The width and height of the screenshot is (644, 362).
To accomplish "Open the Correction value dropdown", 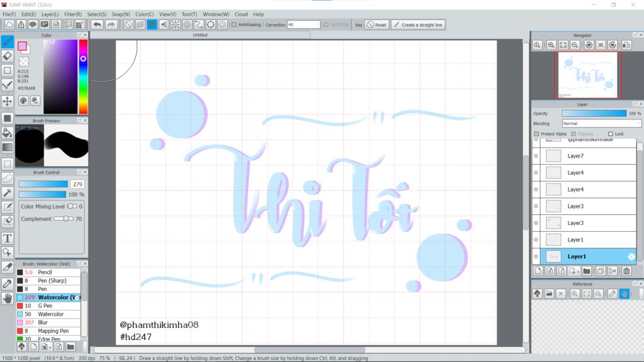I will tap(317, 25).
